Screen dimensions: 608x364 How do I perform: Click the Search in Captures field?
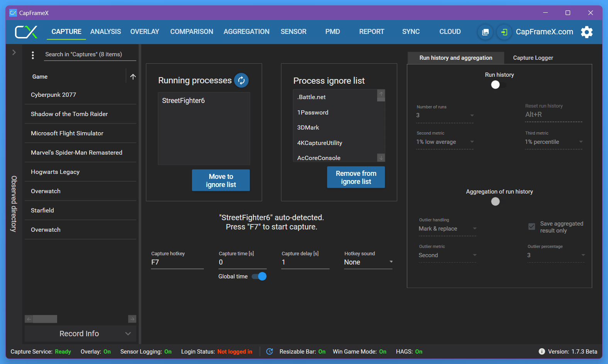pyautogui.click(x=90, y=54)
